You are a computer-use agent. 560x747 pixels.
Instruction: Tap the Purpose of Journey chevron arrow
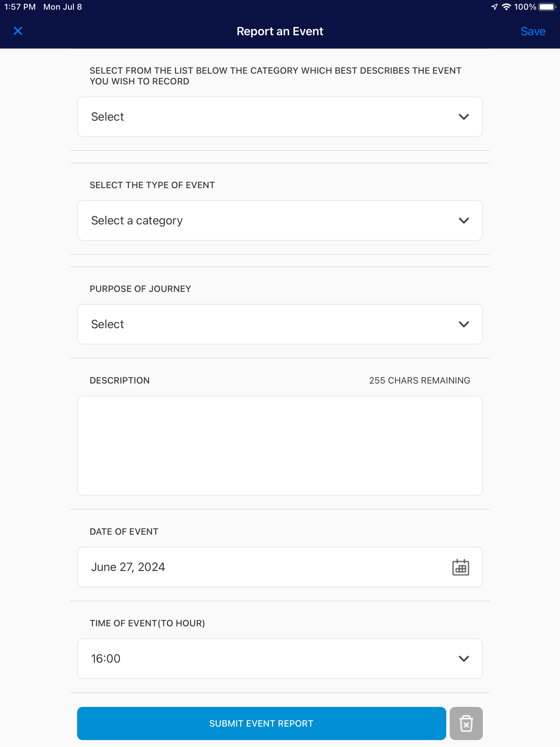(464, 324)
